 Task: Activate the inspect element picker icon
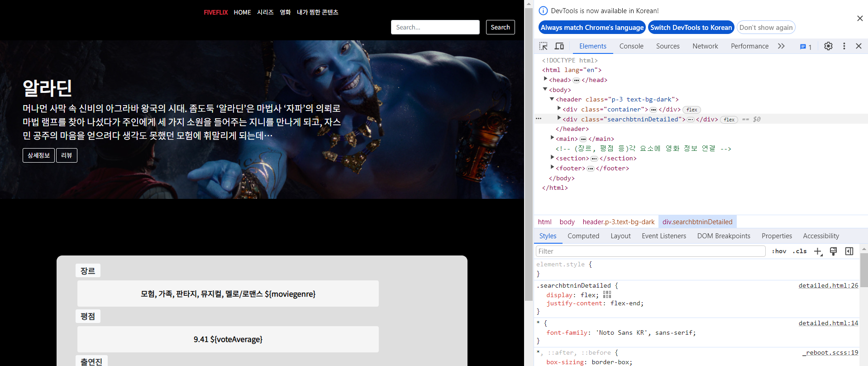[544, 46]
